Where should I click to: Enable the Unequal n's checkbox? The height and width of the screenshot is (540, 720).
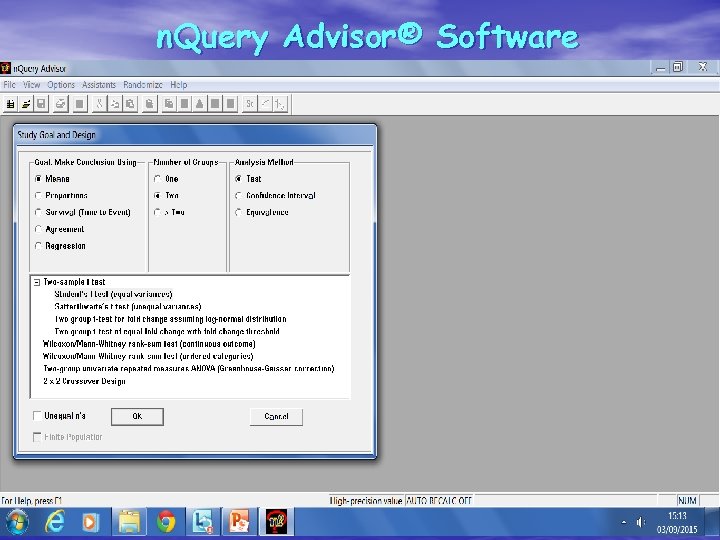[x=37, y=416]
